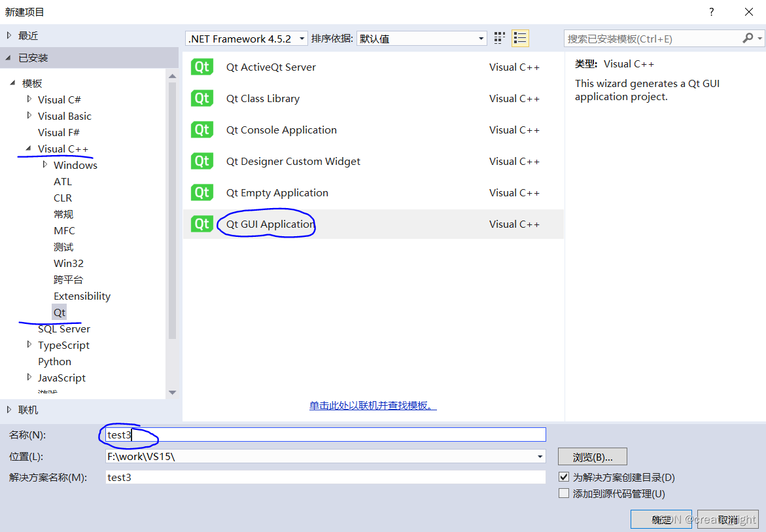
Task: Expand the TypeScript node
Action: (29, 345)
